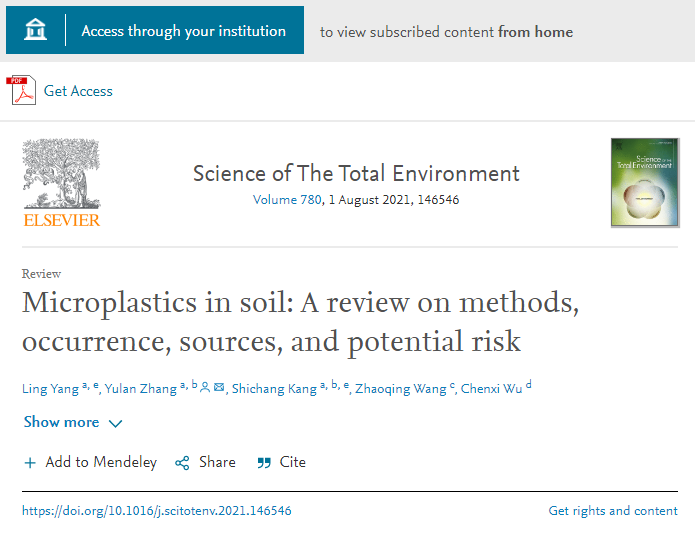Image resolution: width=695 pixels, height=534 pixels.
Task: Click the Show more chevron arrow
Action: coord(115,423)
